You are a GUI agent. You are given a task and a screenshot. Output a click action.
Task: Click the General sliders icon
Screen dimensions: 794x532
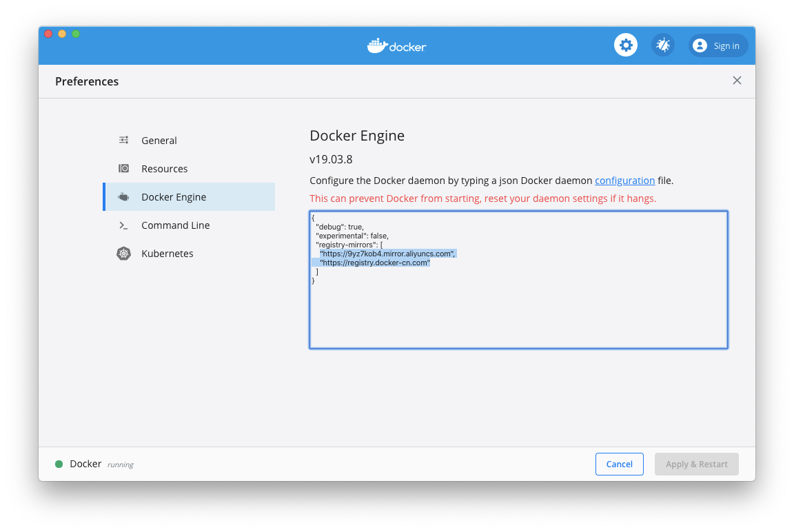coord(123,140)
